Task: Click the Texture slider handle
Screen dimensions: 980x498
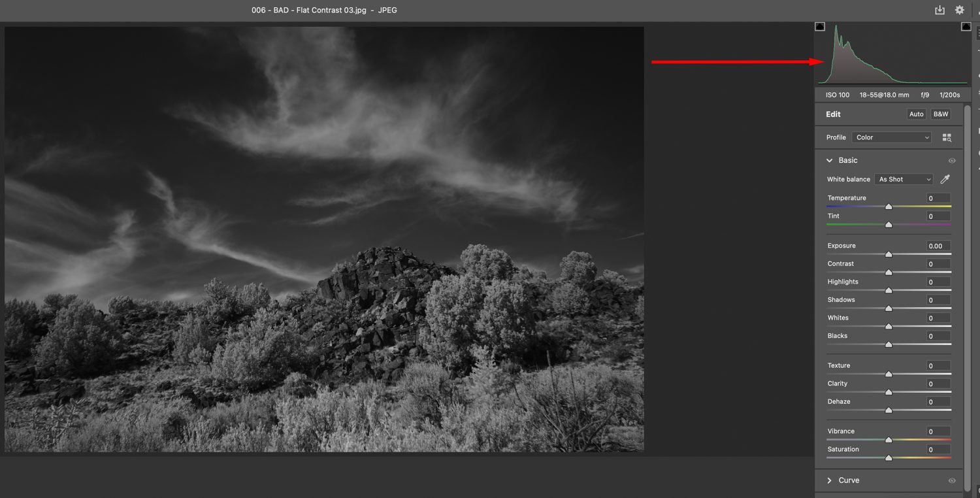Action: tap(889, 374)
